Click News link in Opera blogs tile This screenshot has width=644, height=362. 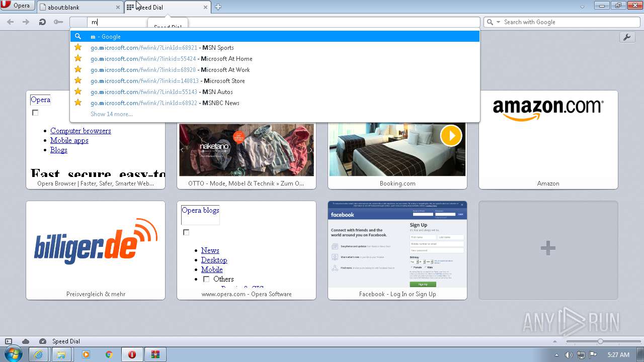tap(210, 250)
